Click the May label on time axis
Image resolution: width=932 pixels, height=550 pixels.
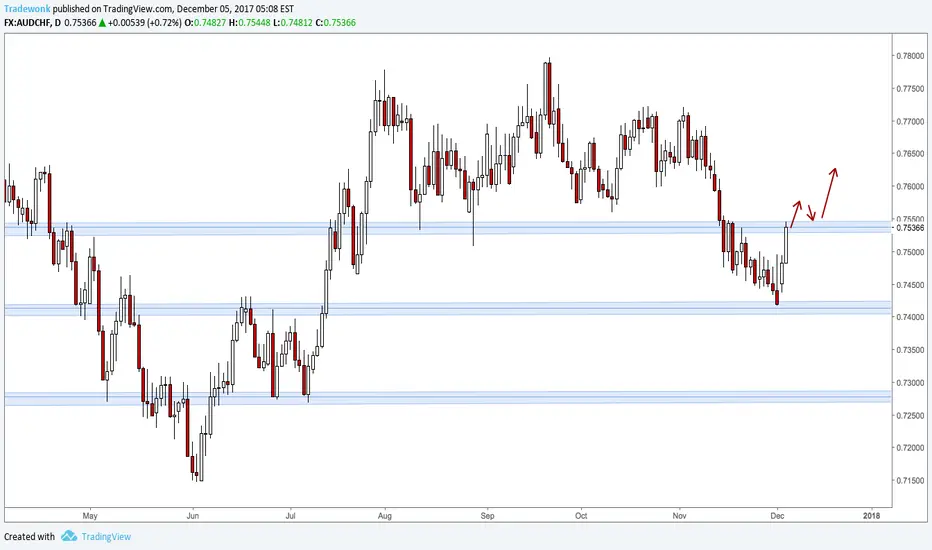90,516
